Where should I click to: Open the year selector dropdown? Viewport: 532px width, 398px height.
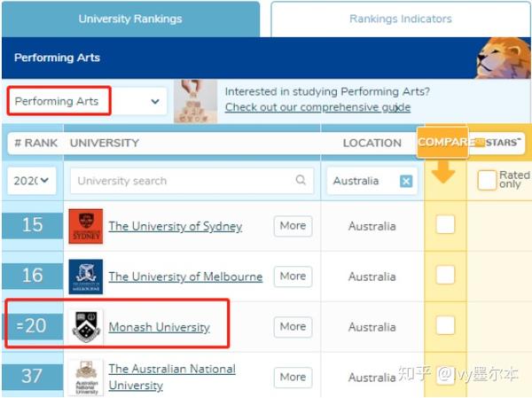(32, 181)
